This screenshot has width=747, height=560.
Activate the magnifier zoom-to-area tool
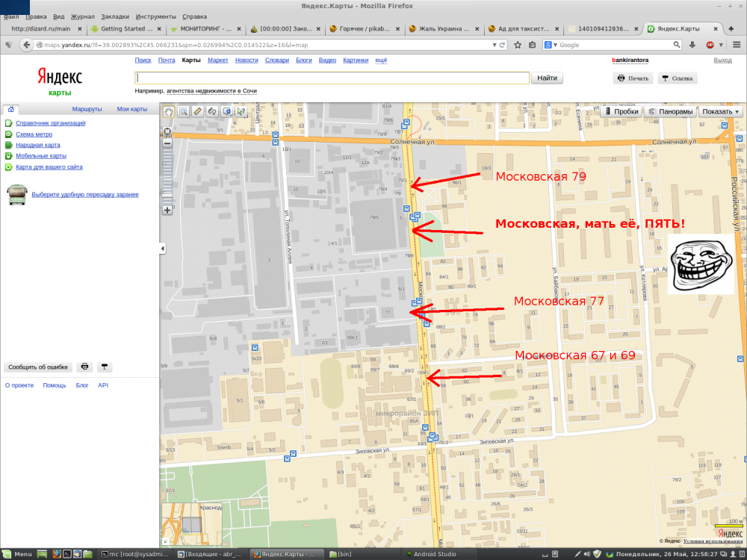pyautogui.click(x=183, y=112)
